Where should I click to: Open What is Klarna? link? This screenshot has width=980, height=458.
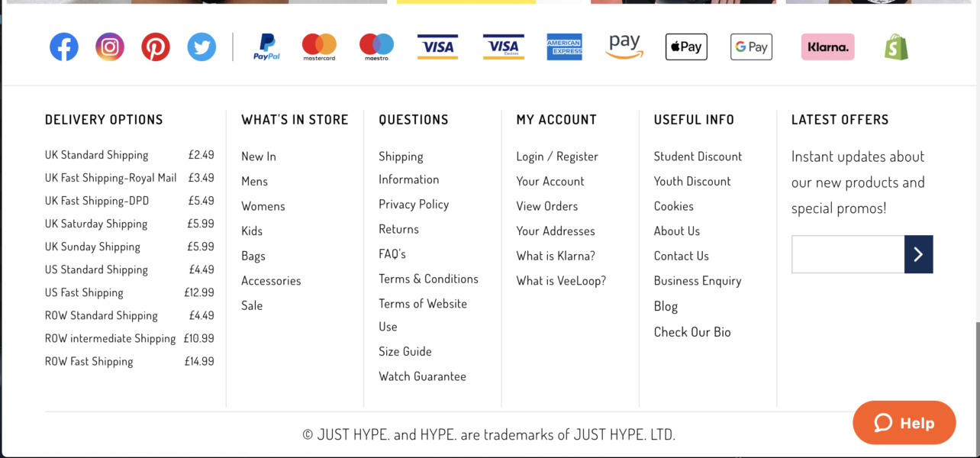pyautogui.click(x=556, y=256)
